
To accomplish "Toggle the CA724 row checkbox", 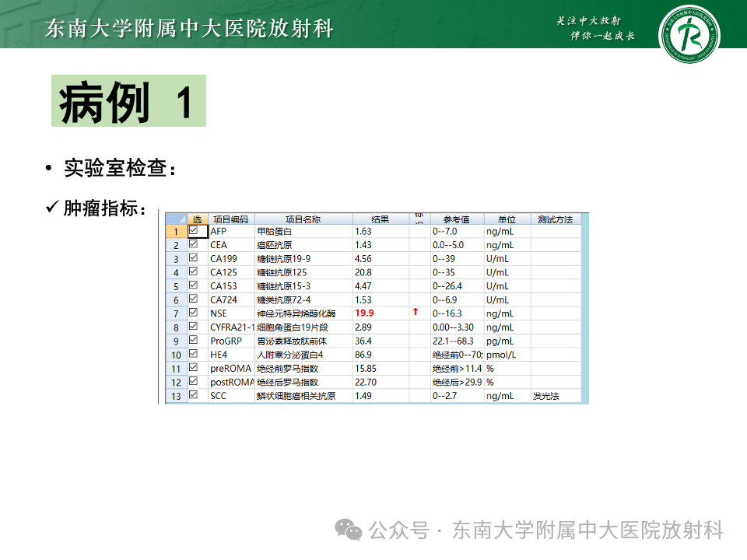I will [194, 299].
